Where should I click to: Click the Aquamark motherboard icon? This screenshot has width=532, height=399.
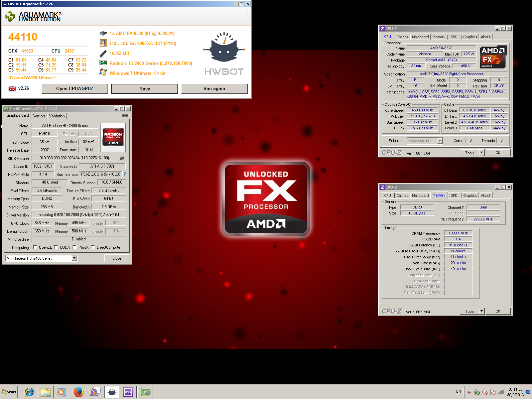click(x=103, y=43)
